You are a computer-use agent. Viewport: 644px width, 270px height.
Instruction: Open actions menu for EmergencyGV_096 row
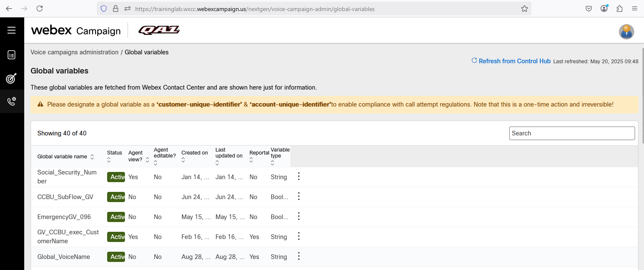299,216
